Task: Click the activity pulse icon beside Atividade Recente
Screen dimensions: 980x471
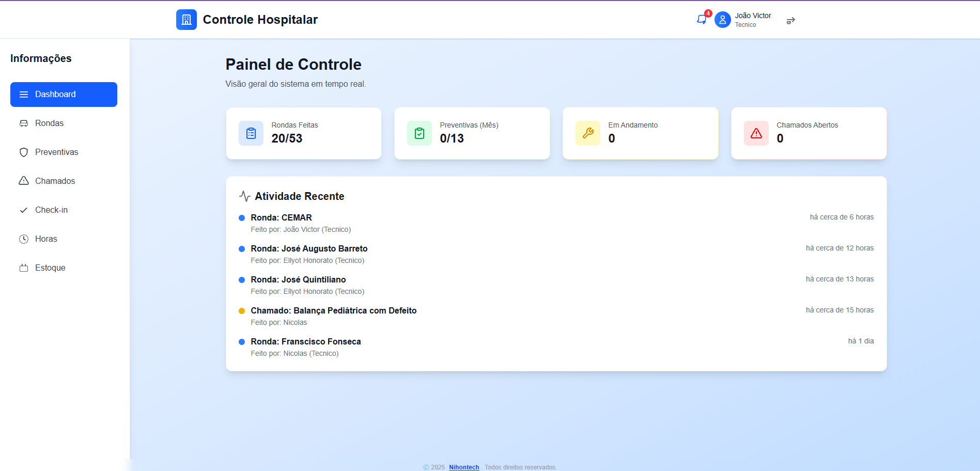Action: [x=244, y=196]
